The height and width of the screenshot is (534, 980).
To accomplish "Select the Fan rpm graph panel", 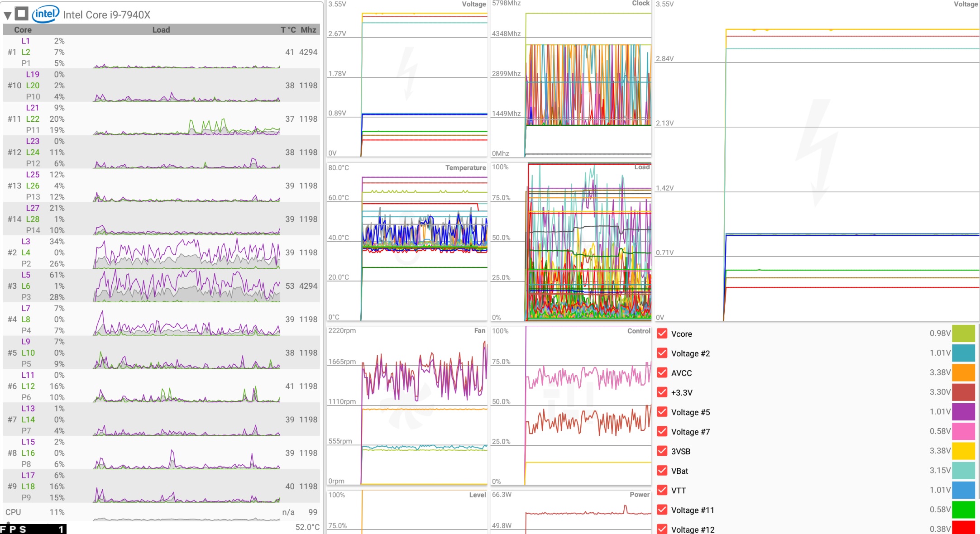I will pyautogui.click(x=406, y=406).
